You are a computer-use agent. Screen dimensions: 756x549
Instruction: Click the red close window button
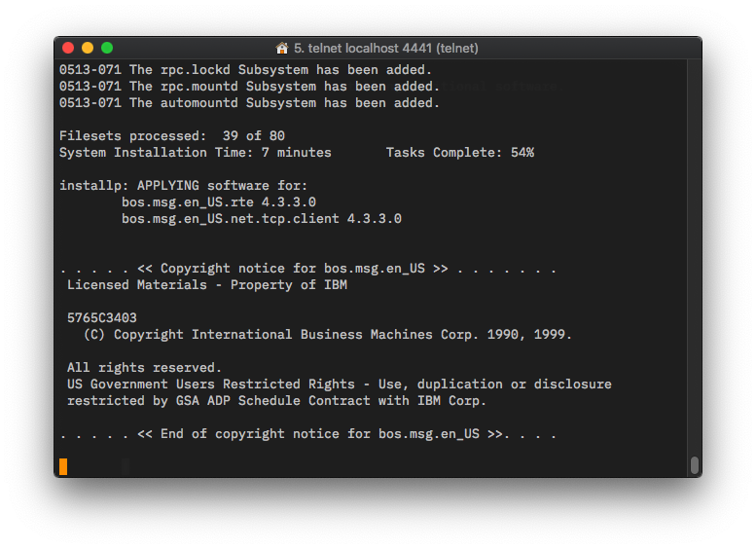68,48
